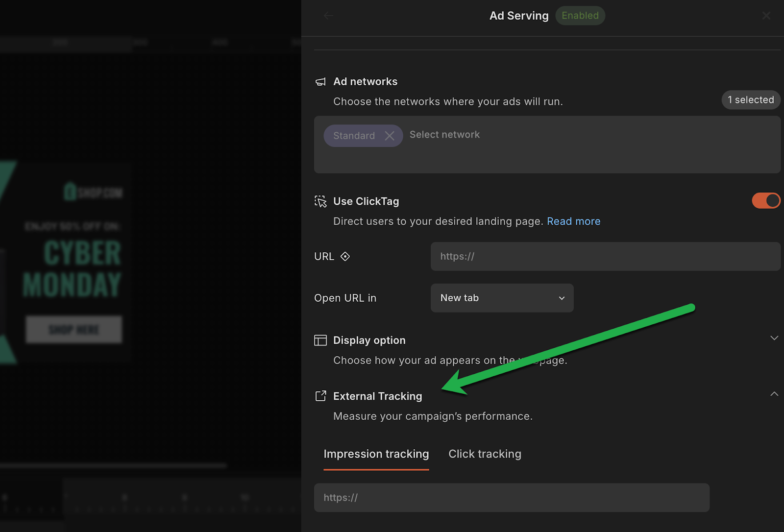Click the ClickTag URL input field

(605, 256)
